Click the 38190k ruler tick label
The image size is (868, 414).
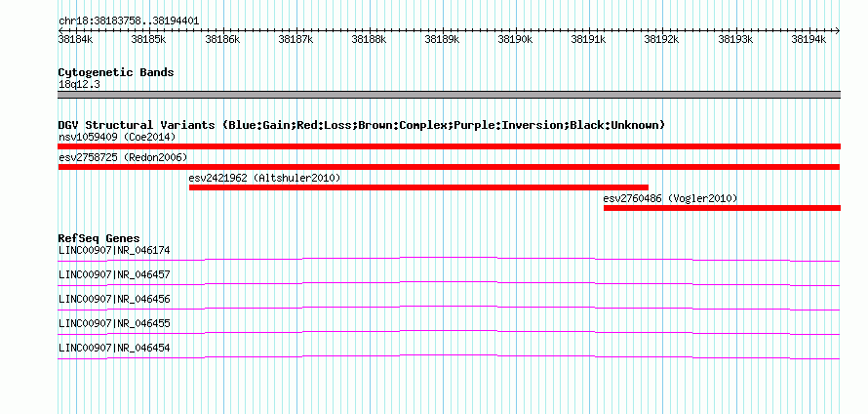pyautogui.click(x=516, y=39)
